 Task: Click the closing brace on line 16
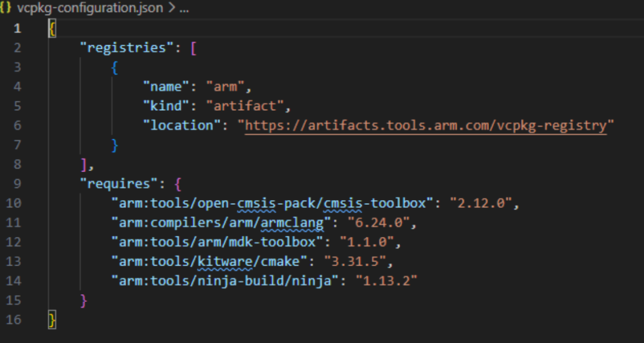[x=52, y=320]
